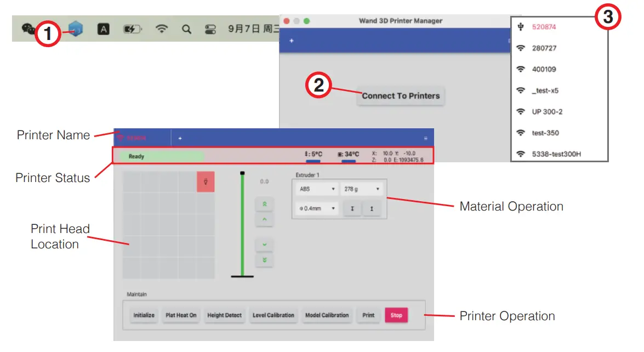Click the Wi-Fi icon beside printer 280727
644x352 pixels.
pos(520,48)
